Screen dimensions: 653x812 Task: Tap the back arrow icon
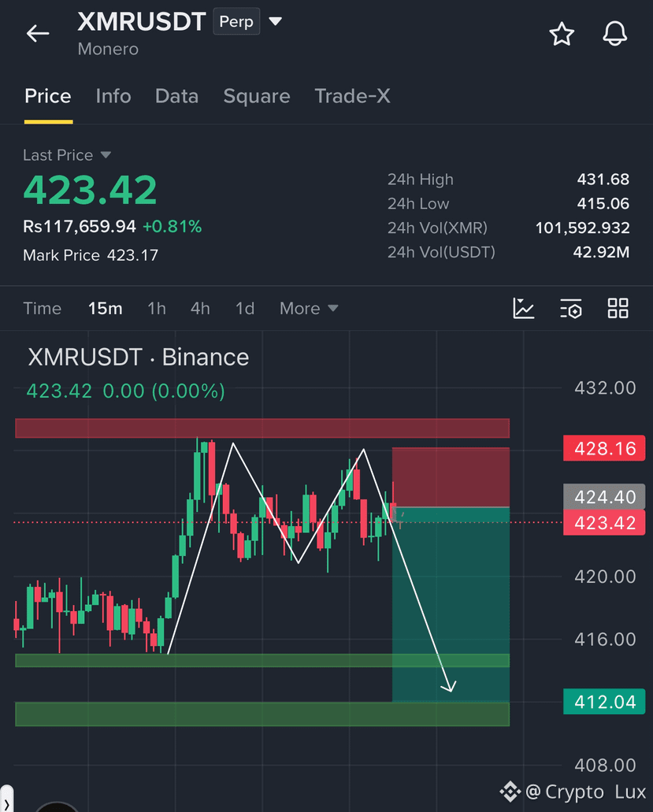(x=38, y=34)
